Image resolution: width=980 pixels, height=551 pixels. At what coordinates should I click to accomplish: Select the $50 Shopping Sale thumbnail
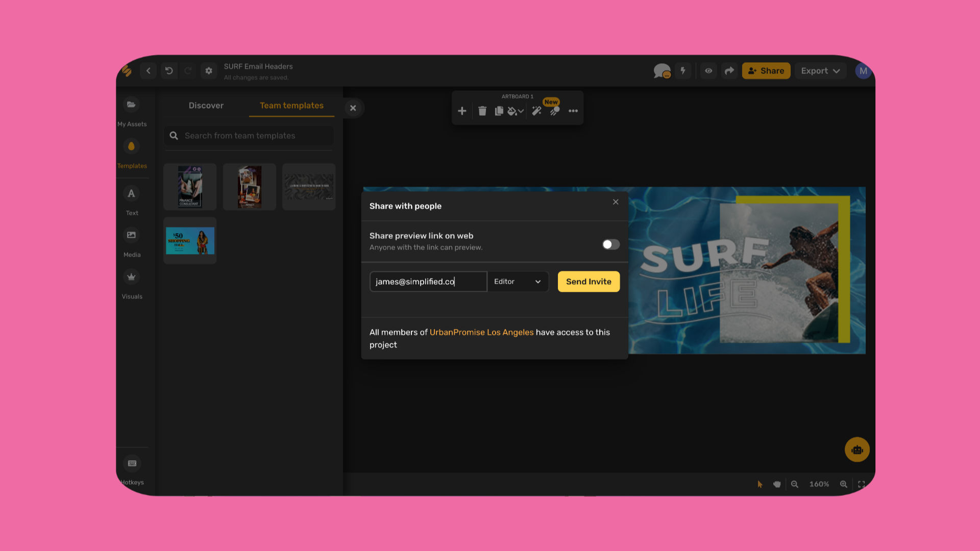click(190, 241)
